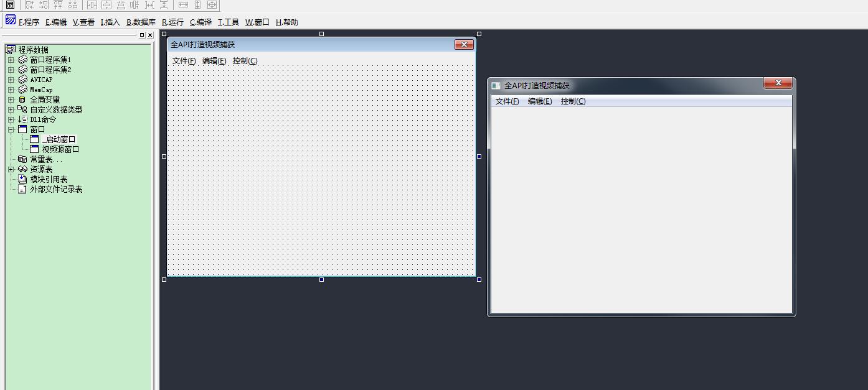
Task: Select the AVICAP tree item
Action: (41, 80)
